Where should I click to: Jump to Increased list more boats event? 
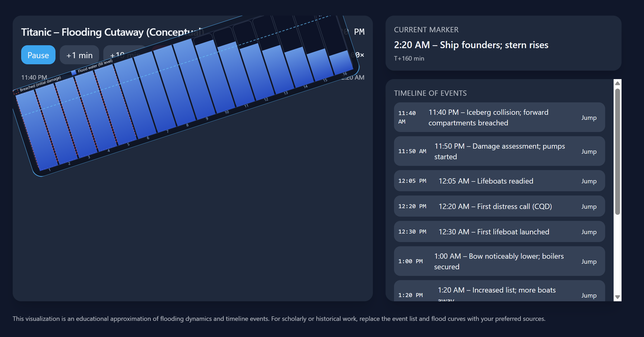click(x=589, y=295)
